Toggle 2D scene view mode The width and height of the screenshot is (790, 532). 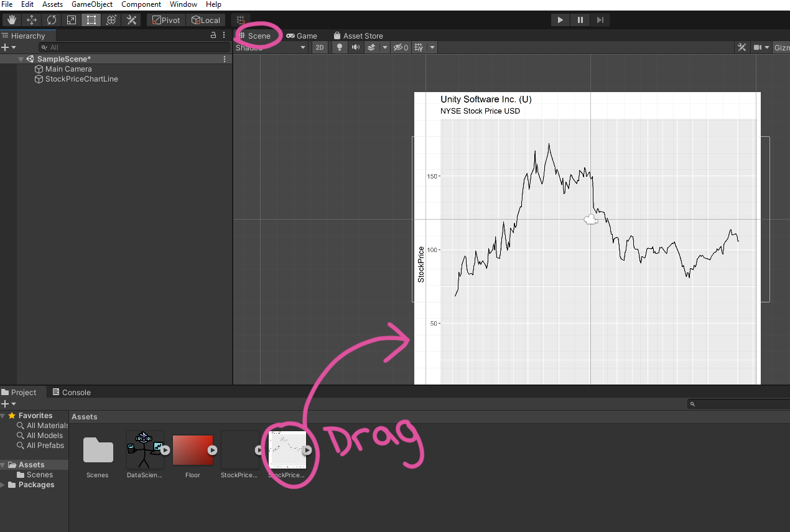[x=319, y=47]
